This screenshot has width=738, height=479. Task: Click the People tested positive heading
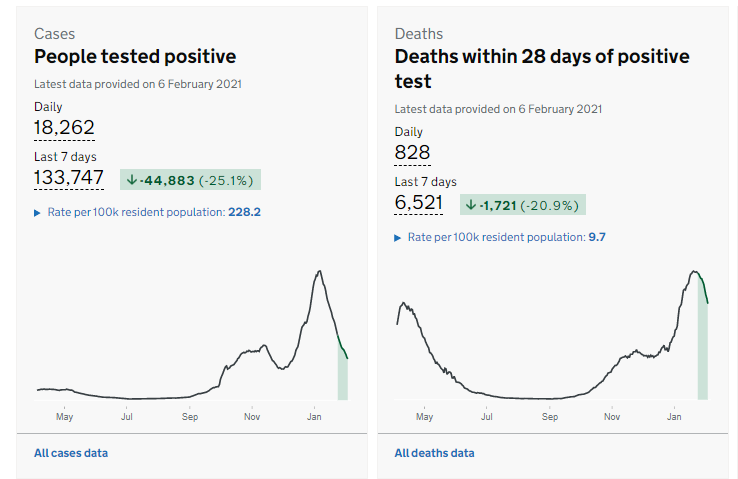(135, 56)
